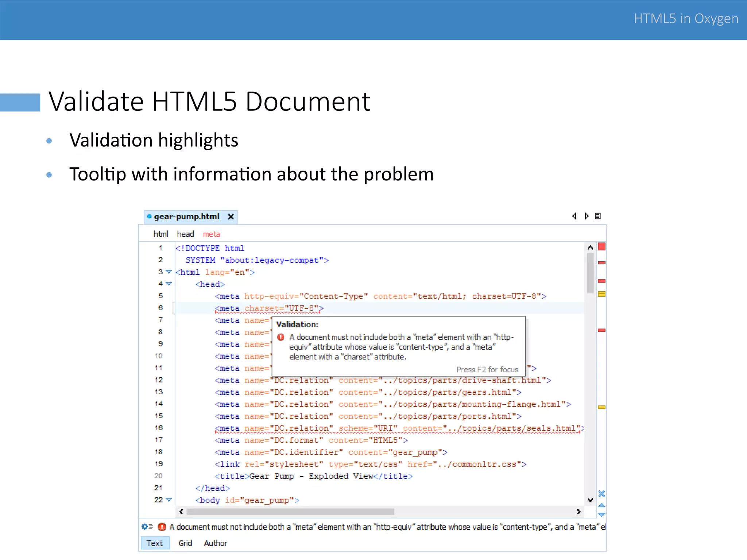Image resolution: width=747 pixels, height=560 pixels.
Task: Click the DOCTYPE html declaration on line 1
Action: 210,248
